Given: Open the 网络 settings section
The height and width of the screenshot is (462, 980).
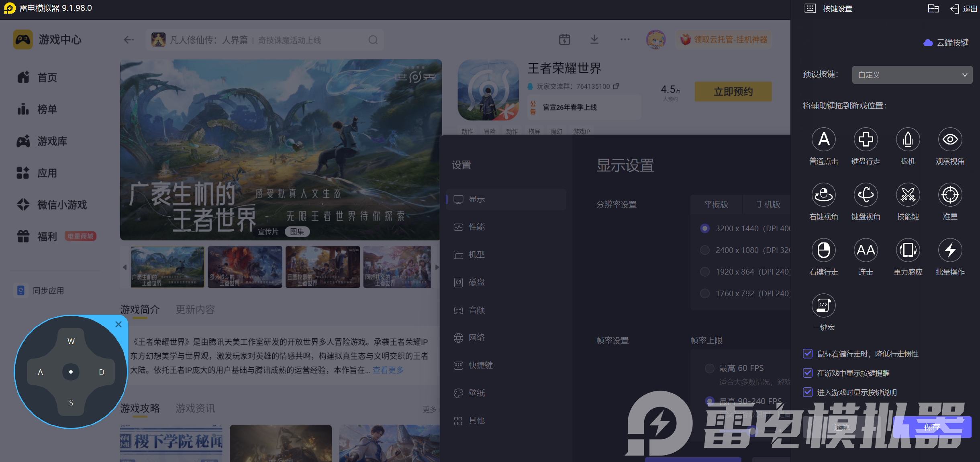Looking at the screenshot, I should [x=506, y=338].
